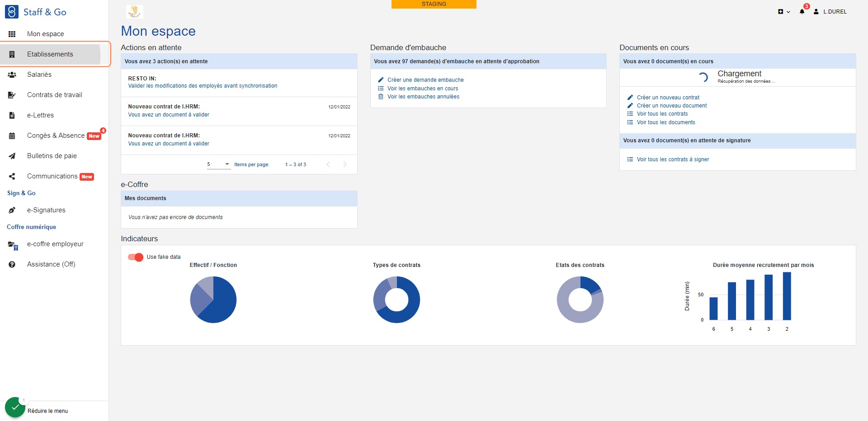Toggle the Use fake data switch

[x=136, y=257]
